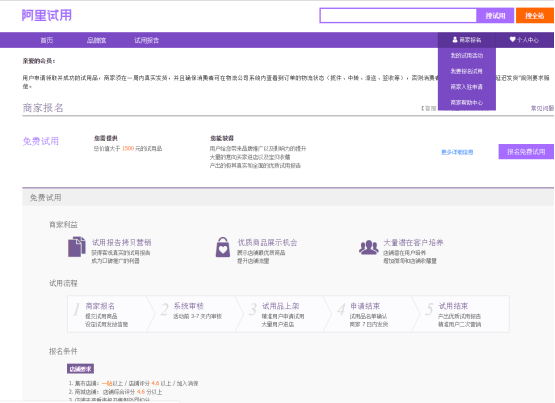Select 商家入驻申请 in the dropdown
The width and height of the screenshot is (555, 403).
click(x=467, y=87)
